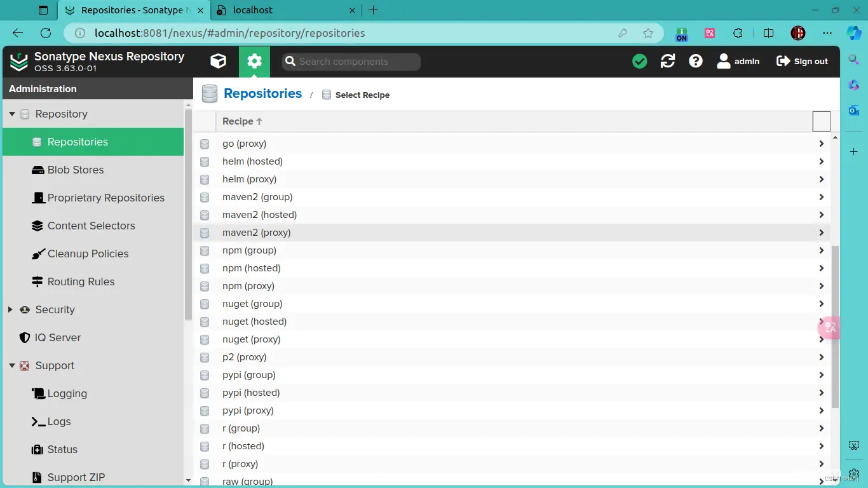Select Repositories in the sidebar
Viewport: 868px width, 488px height.
coord(93,142)
